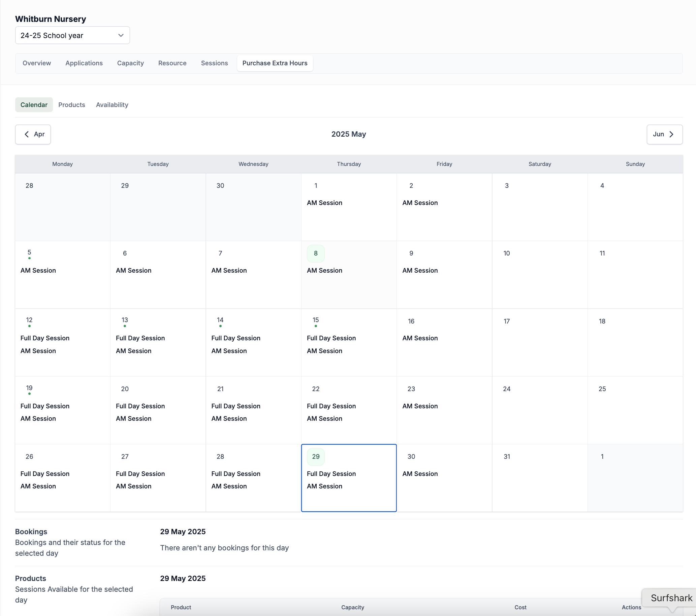696x616 pixels.
Task: Click Full Day Session on May 28
Action: pos(235,474)
